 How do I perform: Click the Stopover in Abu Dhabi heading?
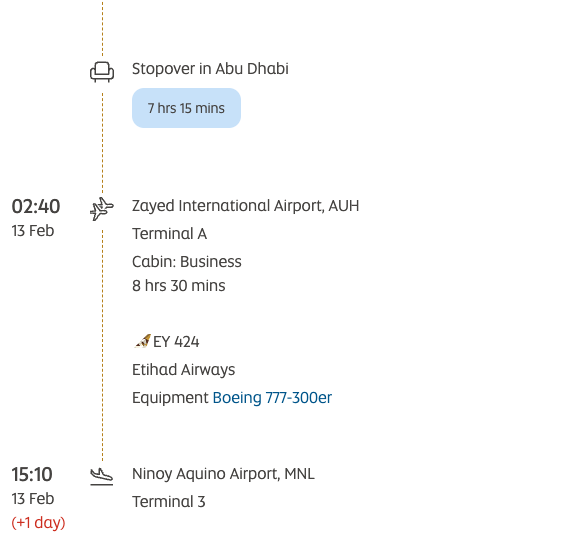click(210, 69)
